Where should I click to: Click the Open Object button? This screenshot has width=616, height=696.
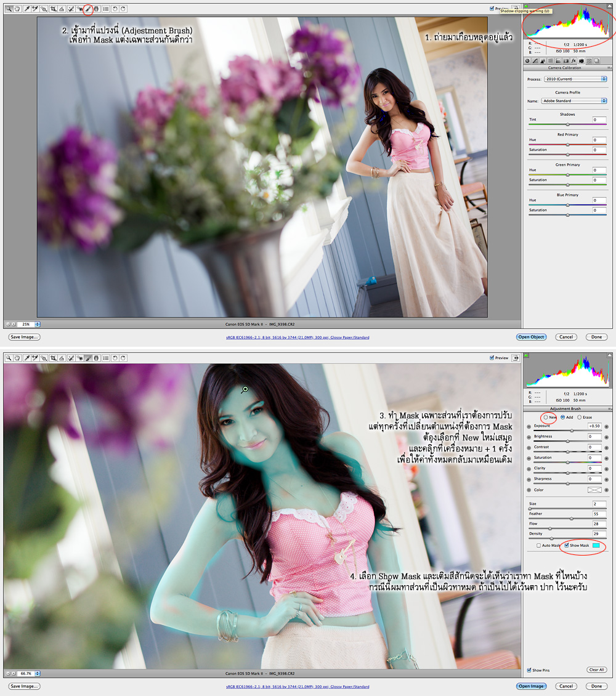tap(531, 337)
